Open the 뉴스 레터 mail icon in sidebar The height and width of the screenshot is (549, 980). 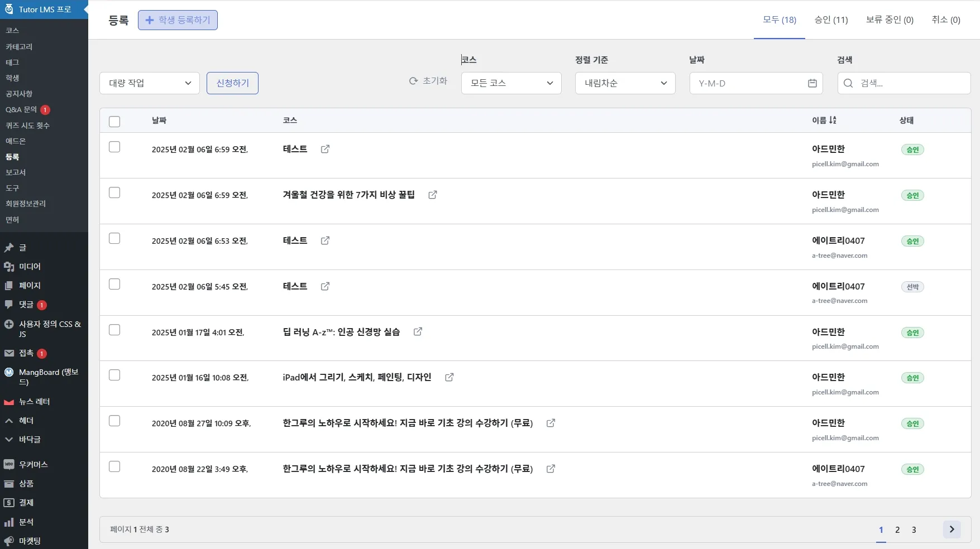click(8, 402)
